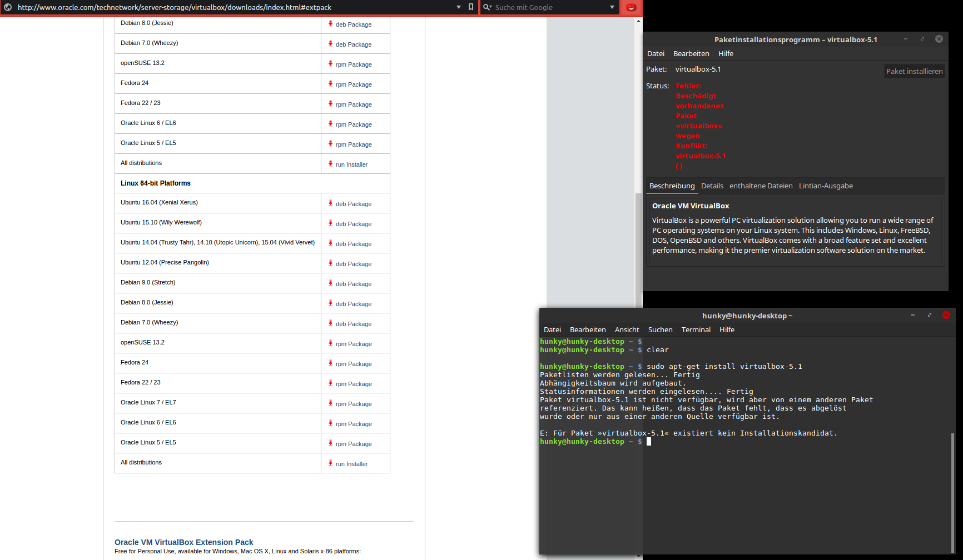Click the download arrow icon for Debian 8.0 under Linux 64-bit Platforms
Viewport: 963px width, 560px height.
pos(330,303)
